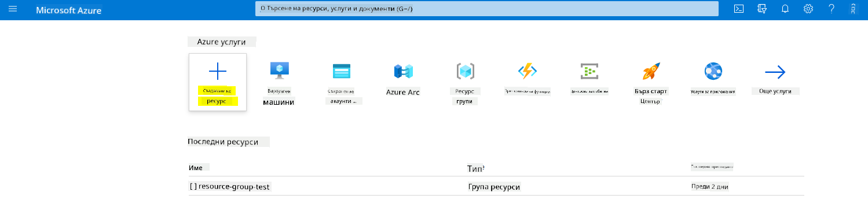Open the Event Hubs service icon
The width and height of the screenshot is (868, 210).
pyautogui.click(x=589, y=71)
